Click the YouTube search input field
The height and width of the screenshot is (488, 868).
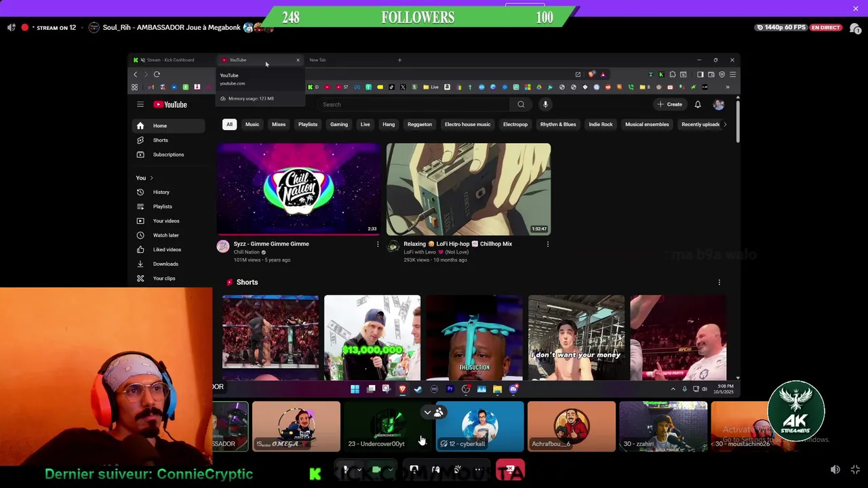[414, 104]
